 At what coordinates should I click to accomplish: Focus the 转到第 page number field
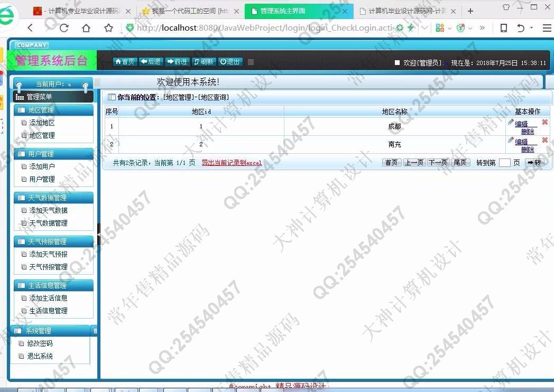coord(504,163)
